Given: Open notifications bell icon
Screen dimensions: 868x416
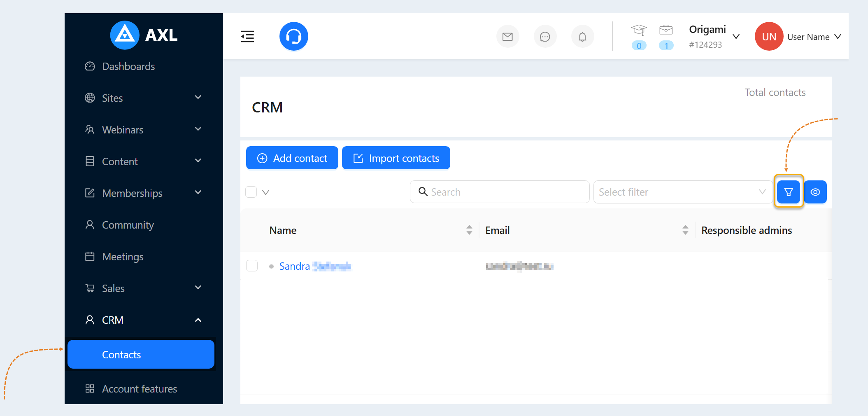Looking at the screenshot, I should 582,37.
